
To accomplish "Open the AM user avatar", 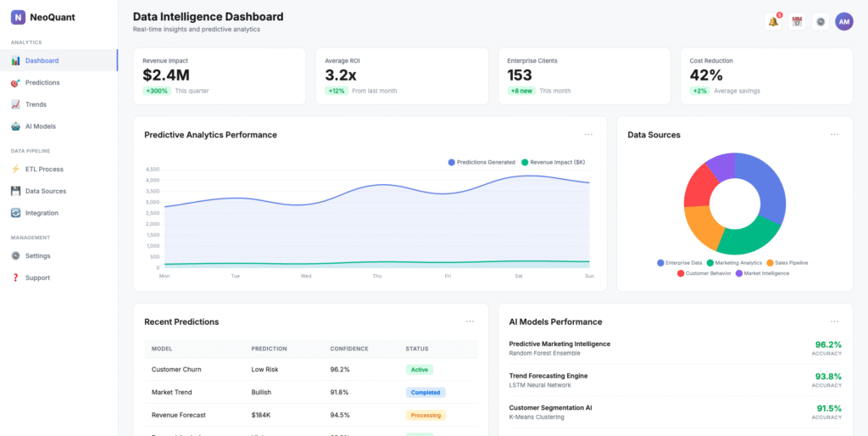I will click(843, 22).
